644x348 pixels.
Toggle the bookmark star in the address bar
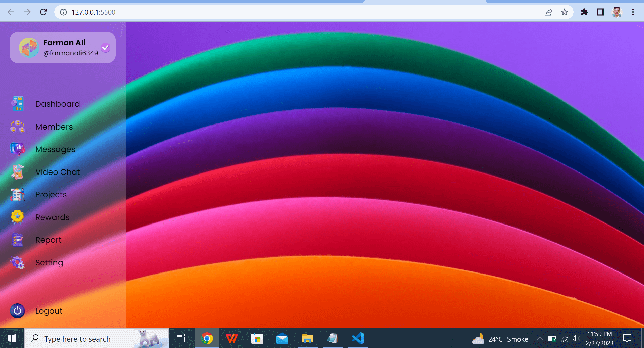pos(565,12)
